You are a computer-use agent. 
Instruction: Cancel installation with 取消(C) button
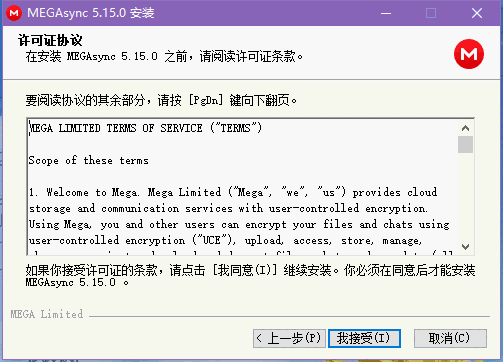pyautogui.click(x=450, y=338)
